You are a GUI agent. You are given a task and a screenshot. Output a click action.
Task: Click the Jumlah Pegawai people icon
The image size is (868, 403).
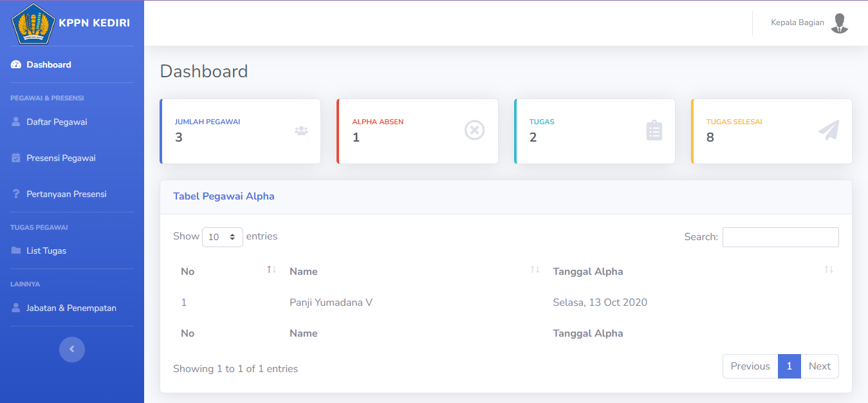click(301, 131)
